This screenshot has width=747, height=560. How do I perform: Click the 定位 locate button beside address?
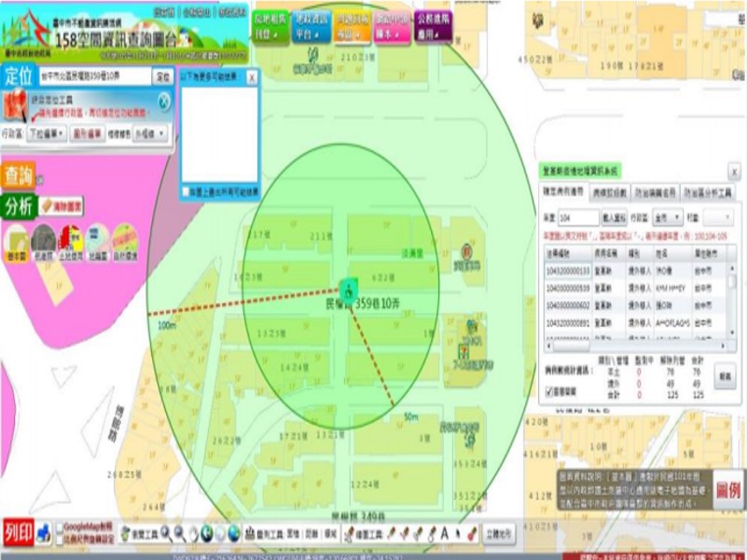coord(161,76)
